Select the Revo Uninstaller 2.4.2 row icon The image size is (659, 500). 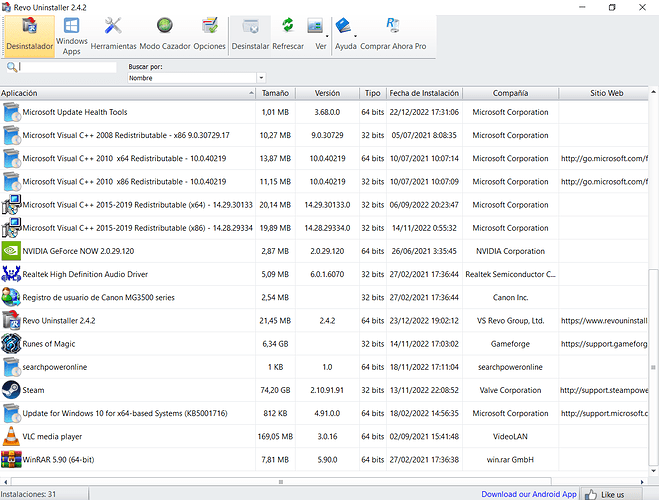pyautogui.click(x=11, y=320)
